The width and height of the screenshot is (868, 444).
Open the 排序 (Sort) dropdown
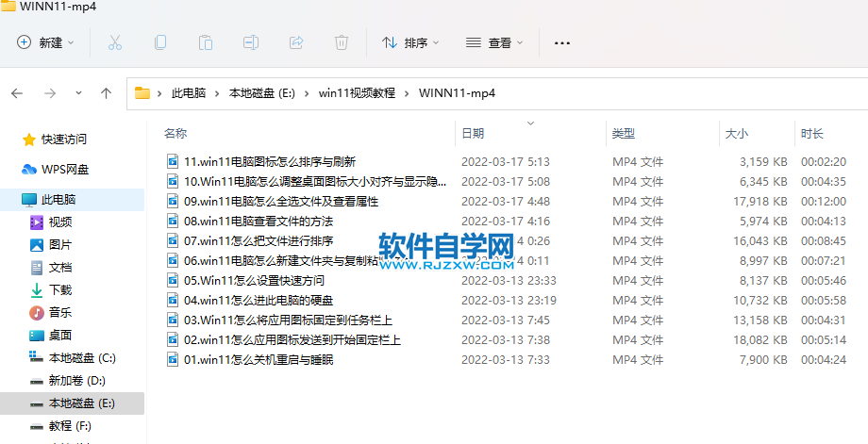[410, 42]
